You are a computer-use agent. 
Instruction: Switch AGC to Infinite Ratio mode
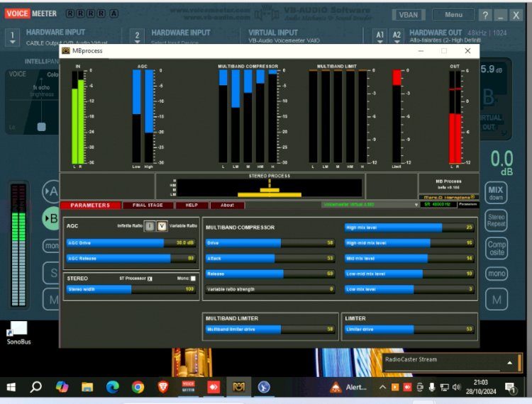coord(150,226)
